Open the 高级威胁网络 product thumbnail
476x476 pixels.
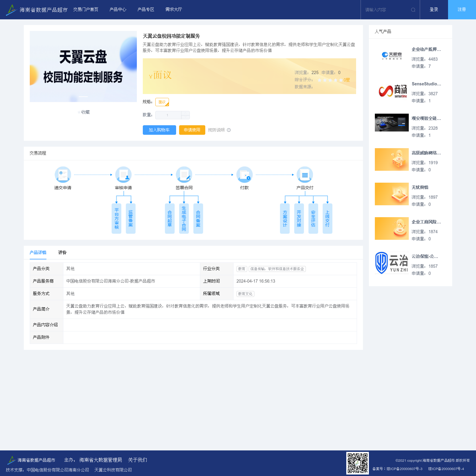(392, 159)
